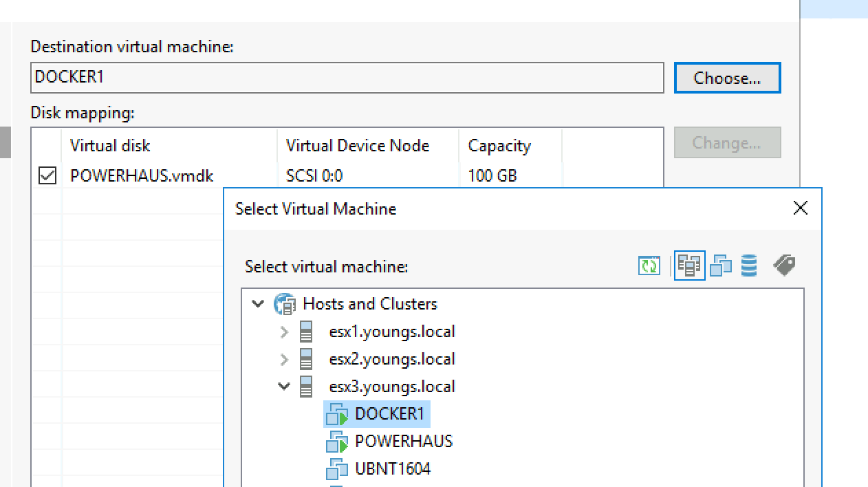This screenshot has width=868, height=487.
Task: Select the POWERHAUS virtual machine
Action: (x=404, y=442)
